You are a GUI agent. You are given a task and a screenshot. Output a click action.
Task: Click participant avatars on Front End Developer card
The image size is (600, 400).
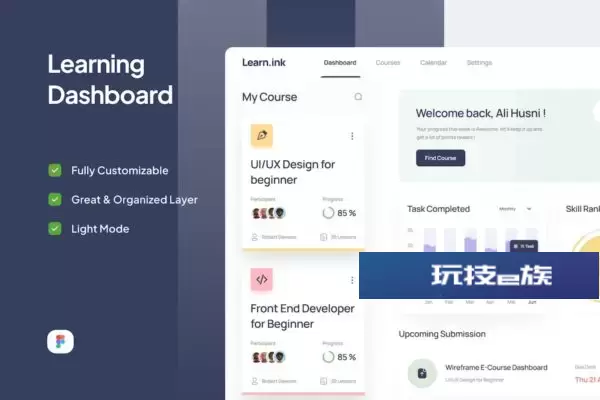[x=269, y=357]
